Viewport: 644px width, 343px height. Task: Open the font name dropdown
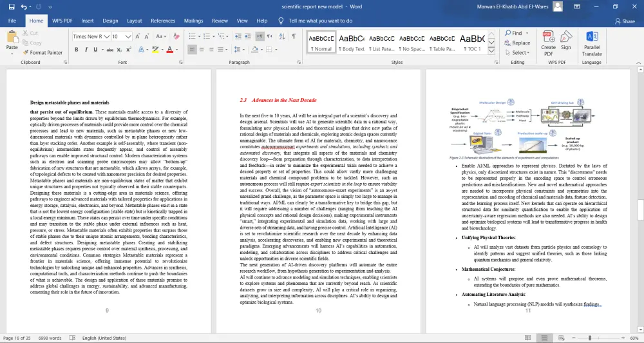pos(107,37)
